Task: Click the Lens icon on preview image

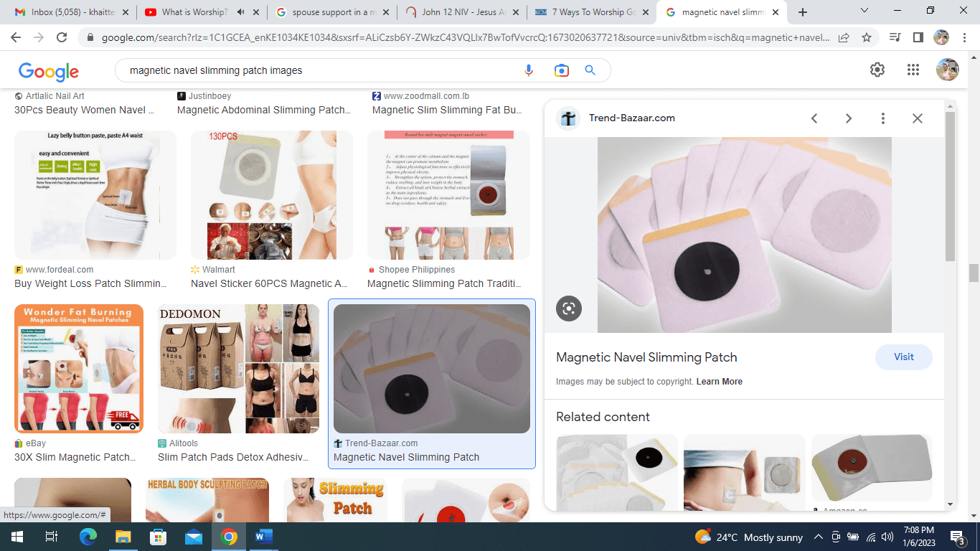Action: point(569,309)
